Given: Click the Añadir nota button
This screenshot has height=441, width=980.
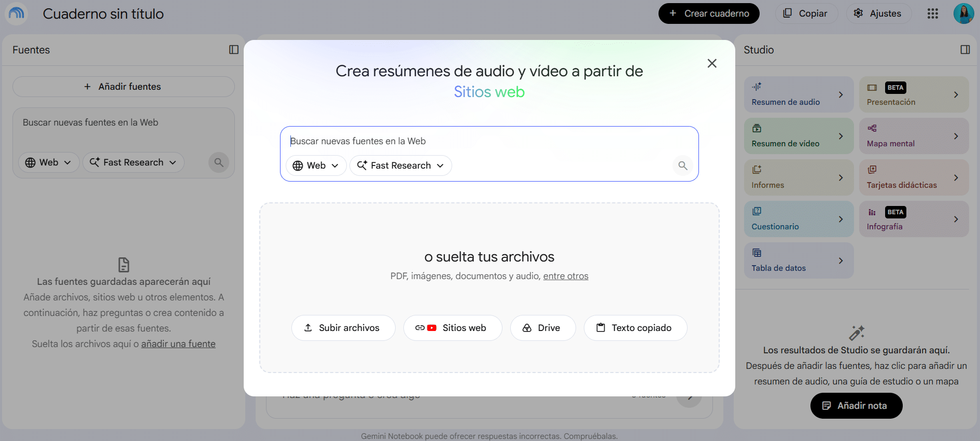Looking at the screenshot, I should (856, 406).
